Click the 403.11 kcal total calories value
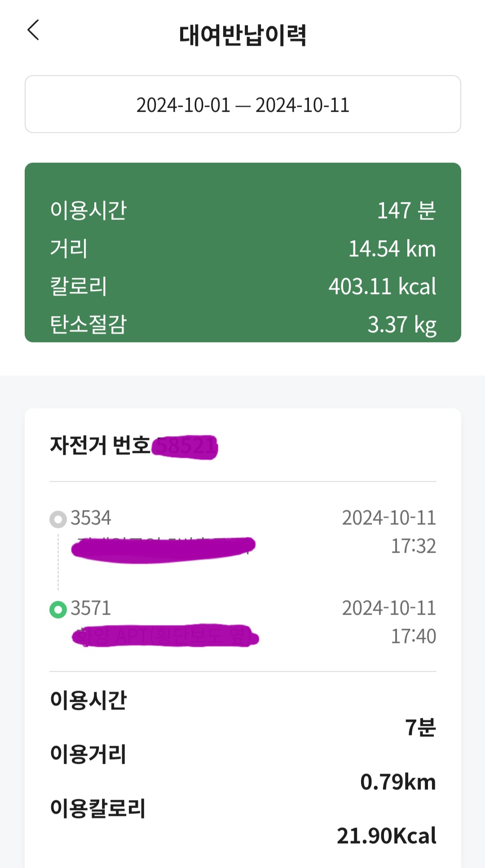 pyautogui.click(x=382, y=286)
